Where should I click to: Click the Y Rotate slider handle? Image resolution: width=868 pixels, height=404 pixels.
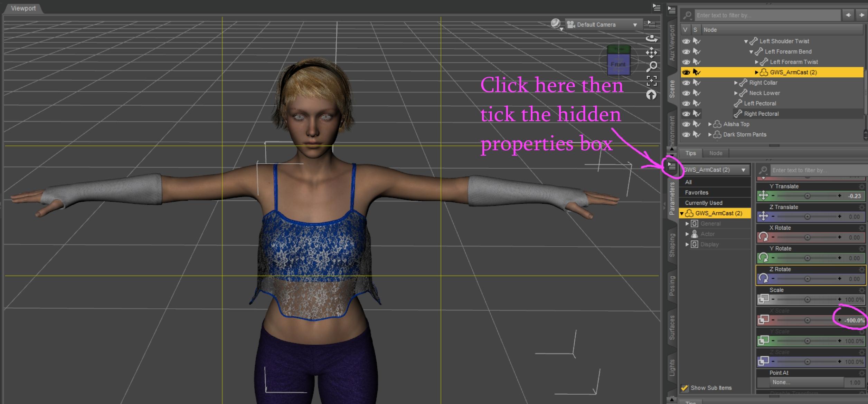click(807, 258)
